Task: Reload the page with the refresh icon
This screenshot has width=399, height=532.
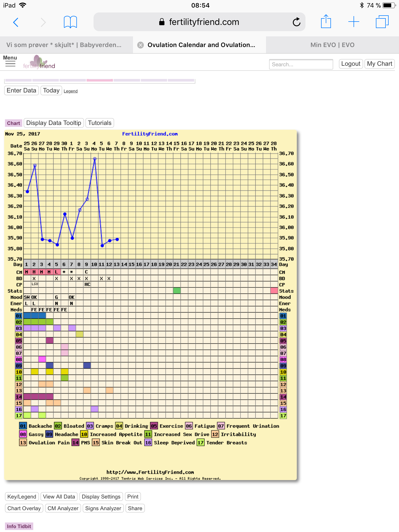Action: (296, 22)
